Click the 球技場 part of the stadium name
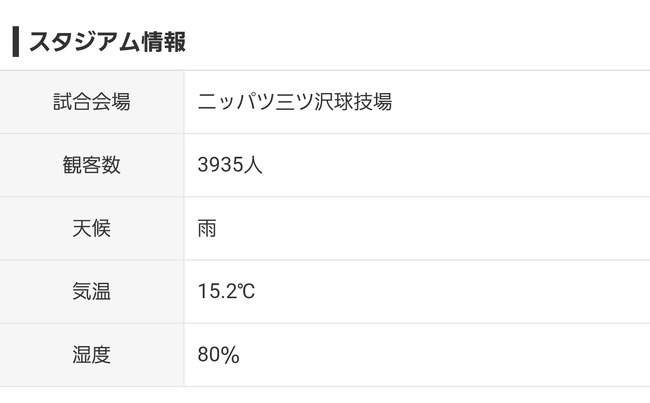The height and width of the screenshot is (403, 650). pos(363,102)
